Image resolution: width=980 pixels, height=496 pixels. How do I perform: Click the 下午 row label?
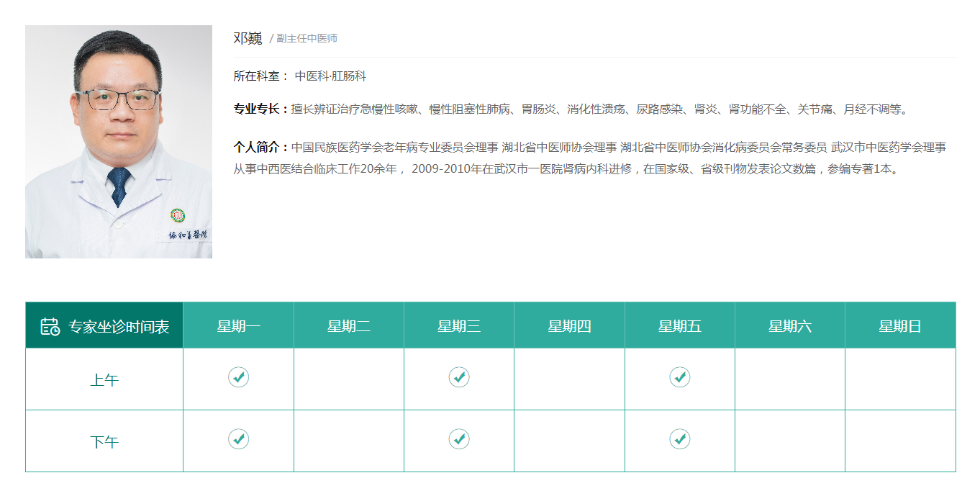104,442
